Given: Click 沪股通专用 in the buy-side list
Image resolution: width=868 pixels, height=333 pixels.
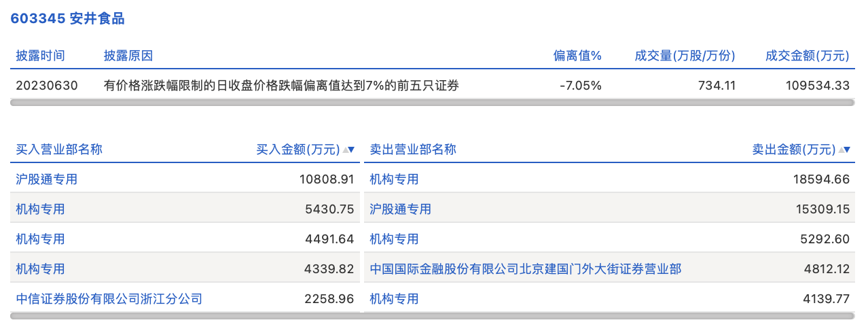Looking at the screenshot, I should 47,179.
